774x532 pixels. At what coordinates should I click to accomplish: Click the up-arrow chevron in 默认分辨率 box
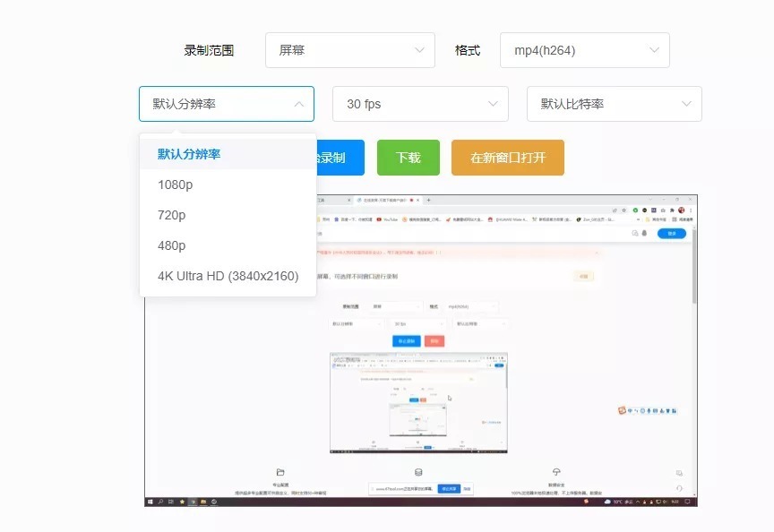298,104
